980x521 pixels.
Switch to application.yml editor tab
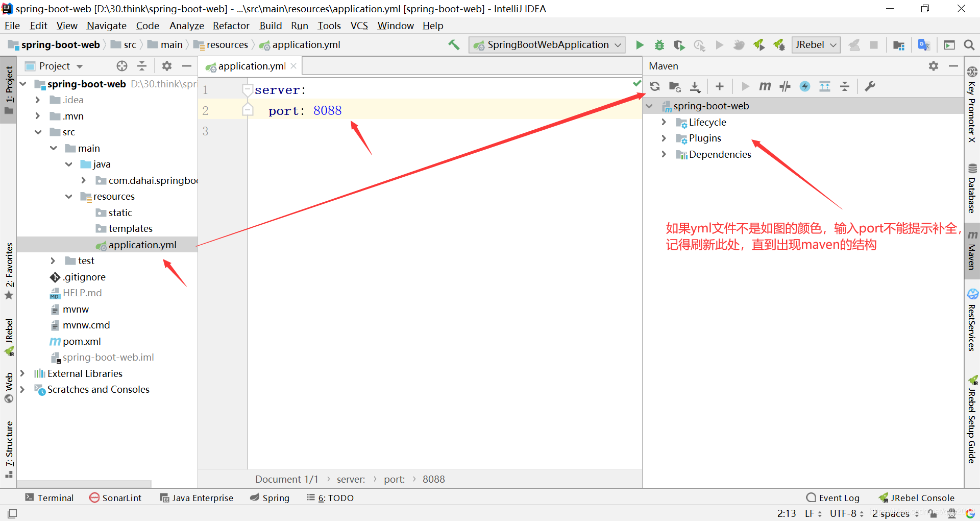(251, 66)
